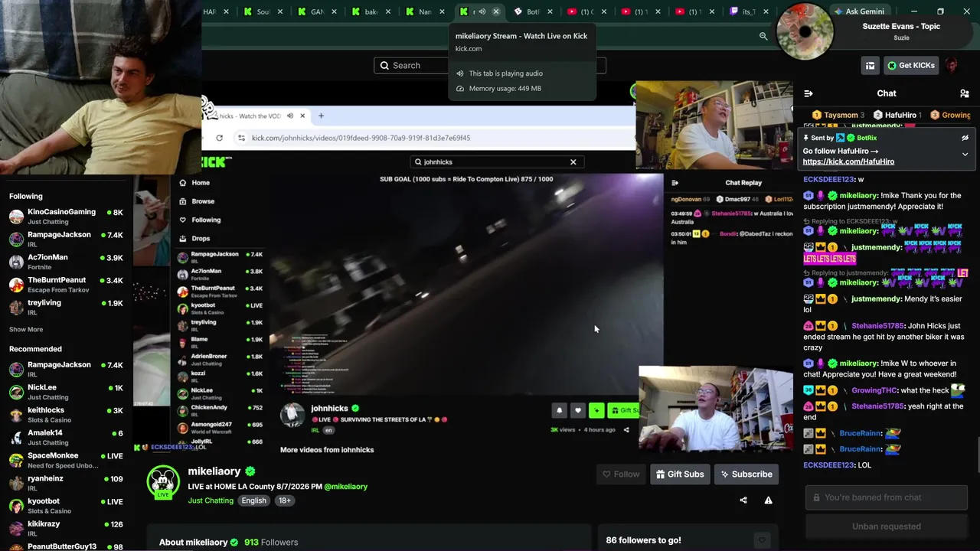Switch to the Twitch its_T browser tab
This screenshot has width=980, height=551.
(750, 11)
